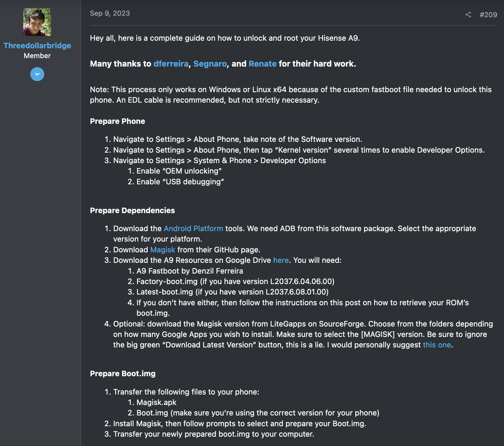Open Segnaro's profile link
Image resolution: width=504 pixels, height=446 pixels.
click(x=210, y=64)
